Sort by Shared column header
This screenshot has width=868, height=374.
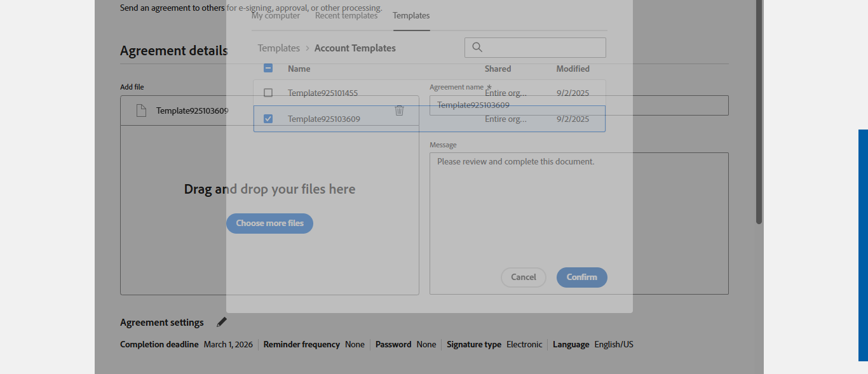(x=498, y=69)
